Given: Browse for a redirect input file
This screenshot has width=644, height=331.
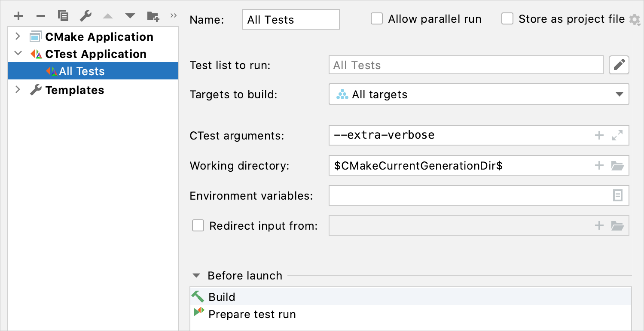Looking at the screenshot, I should [618, 225].
